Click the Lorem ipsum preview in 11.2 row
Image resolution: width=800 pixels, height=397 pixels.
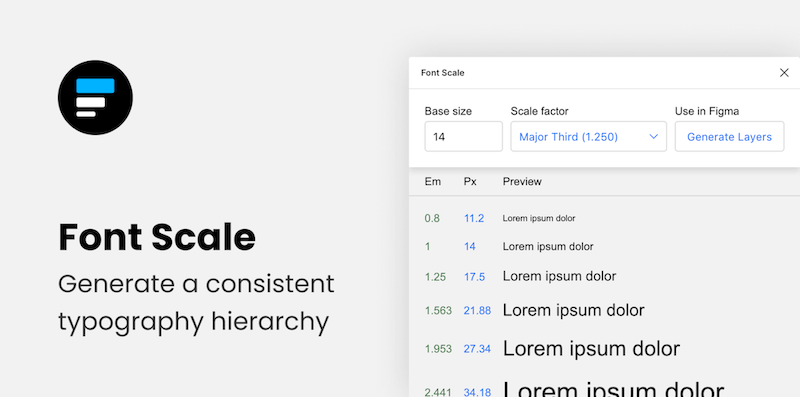(x=539, y=218)
